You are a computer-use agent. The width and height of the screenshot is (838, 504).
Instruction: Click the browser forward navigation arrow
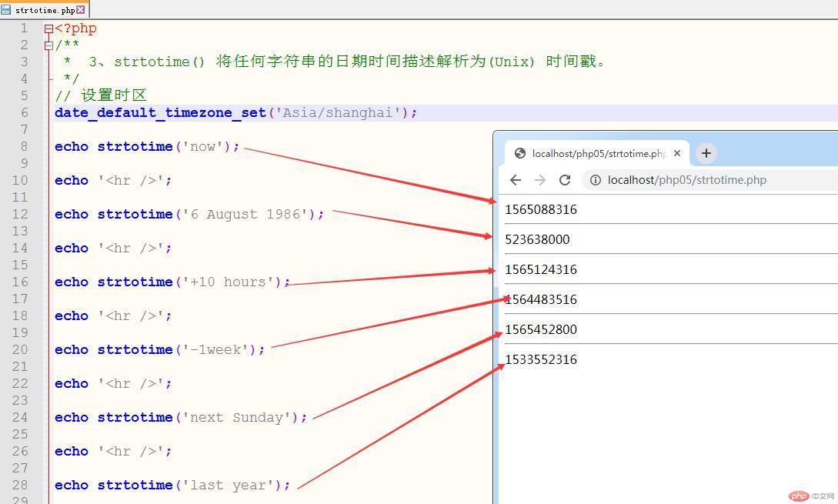(x=539, y=179)
